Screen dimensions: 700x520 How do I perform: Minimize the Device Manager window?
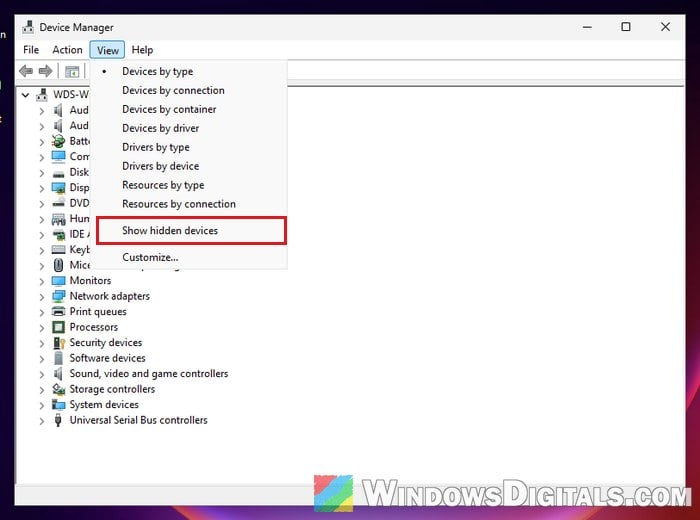point(587,27)
